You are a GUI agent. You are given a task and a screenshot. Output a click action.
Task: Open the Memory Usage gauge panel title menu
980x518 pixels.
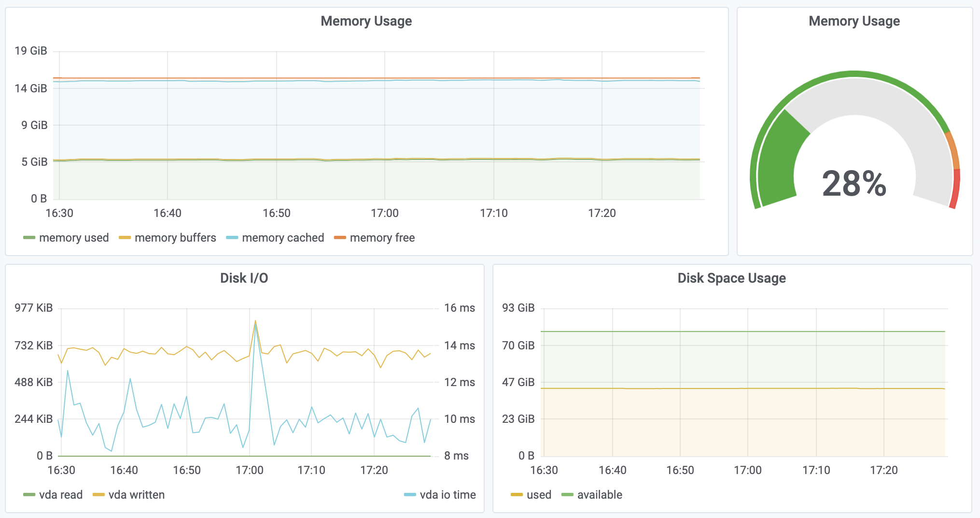click(x=854, y=21)
